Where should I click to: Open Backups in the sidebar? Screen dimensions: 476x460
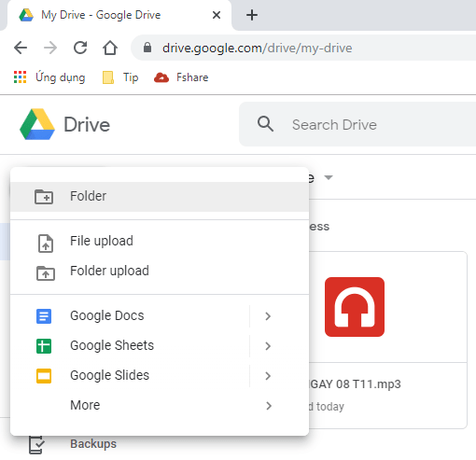point(93,444)
